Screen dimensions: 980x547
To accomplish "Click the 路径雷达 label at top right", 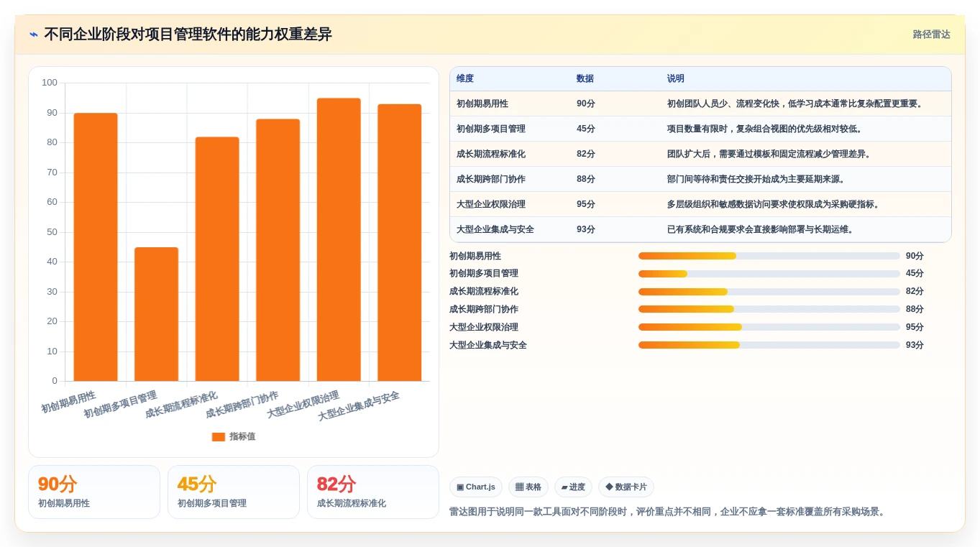I will [x=931, y=35].
